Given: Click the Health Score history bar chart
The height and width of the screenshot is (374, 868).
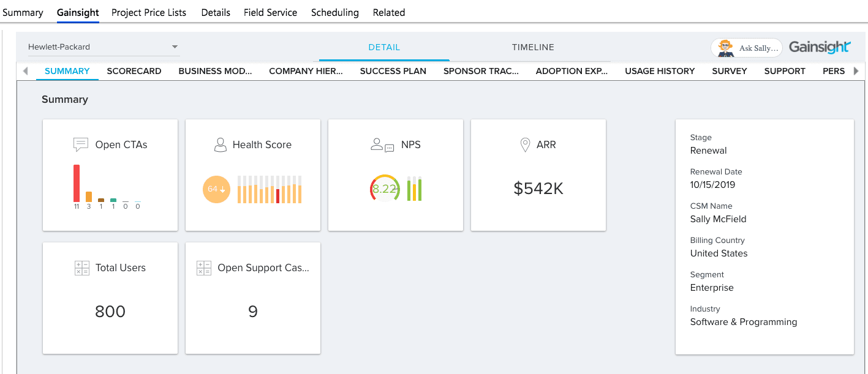Looking at the screenshot, I should (x=270, y=189).
